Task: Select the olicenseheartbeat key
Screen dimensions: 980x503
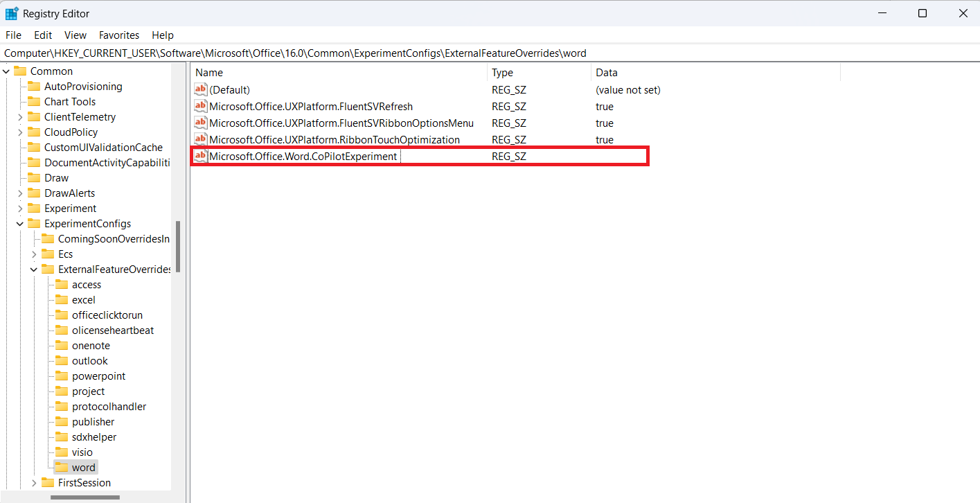Action: pyautogui.click(x=113, y=330)
